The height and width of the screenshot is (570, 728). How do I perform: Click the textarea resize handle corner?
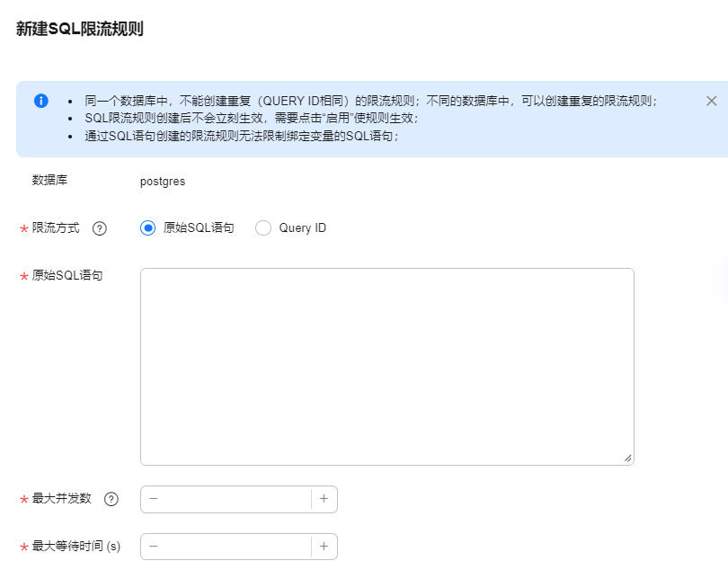tap(627, 459)
